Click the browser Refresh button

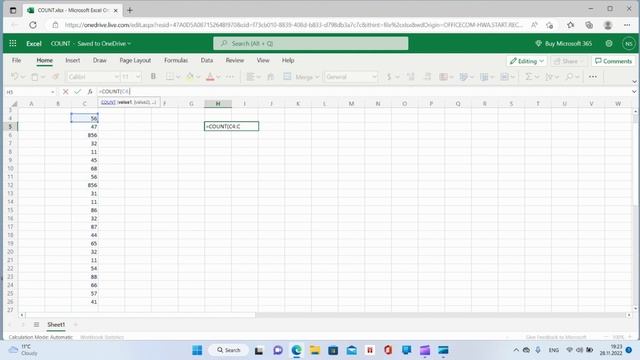[x=33, y=25]
